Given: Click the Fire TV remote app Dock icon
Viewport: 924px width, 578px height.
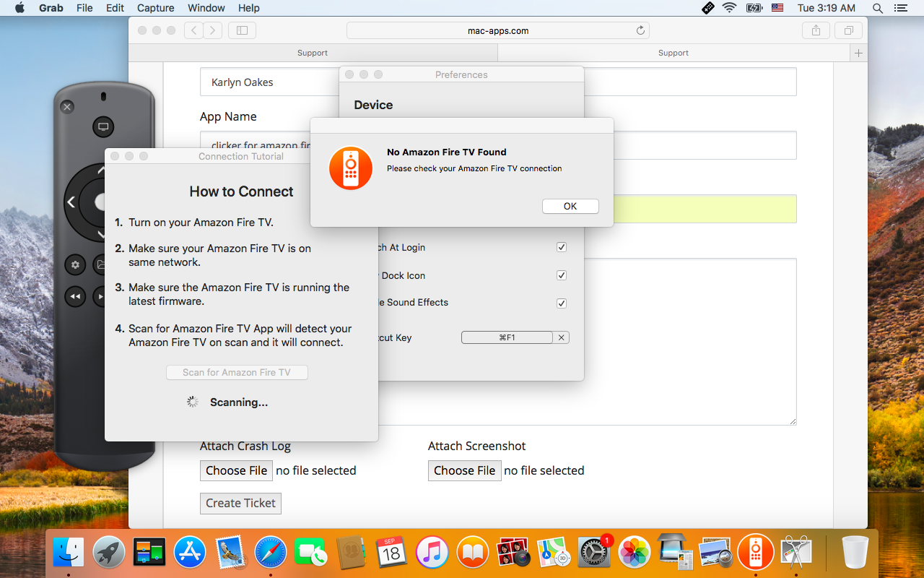Looking at the screenshot, I should (756, 553).
